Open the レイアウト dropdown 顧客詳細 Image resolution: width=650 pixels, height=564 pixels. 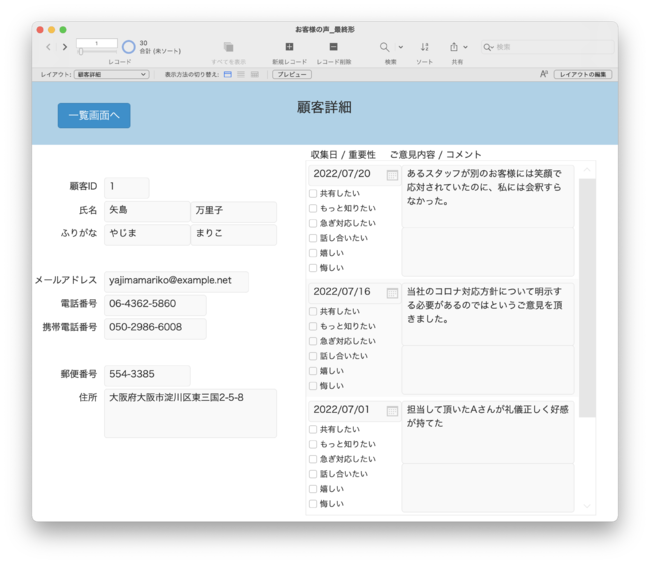[x=112, y=74]
